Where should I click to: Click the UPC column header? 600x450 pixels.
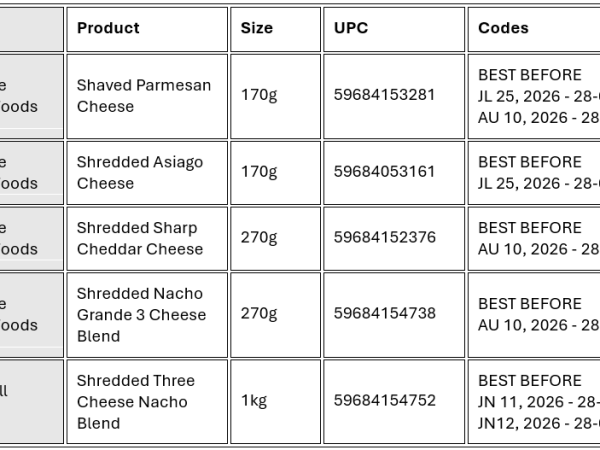pos(351,28)
